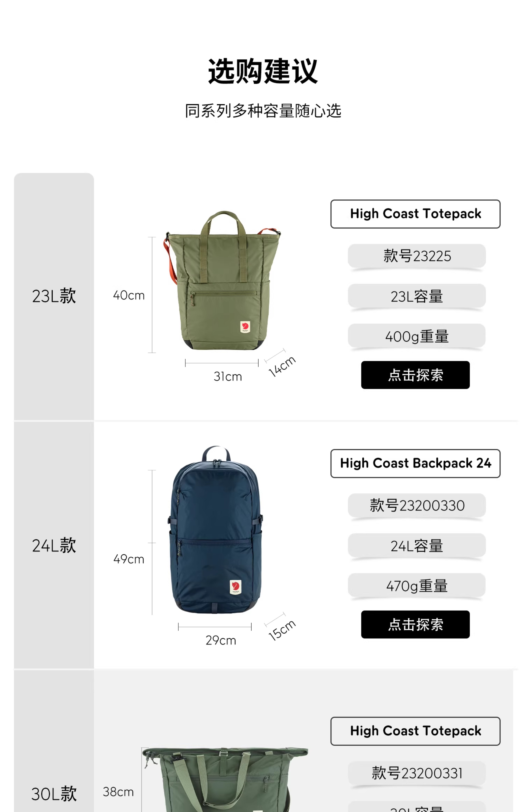This screenshot has height=812, width=524.
Task: Select the 24L款 sidebar label
Action: [54, 545]
